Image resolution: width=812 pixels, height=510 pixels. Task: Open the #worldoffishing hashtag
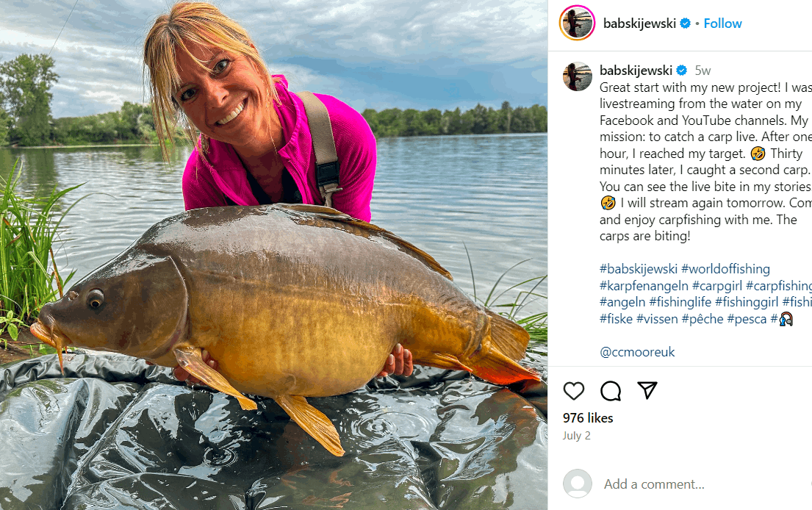pyautogui.click(x=725, y=269)
